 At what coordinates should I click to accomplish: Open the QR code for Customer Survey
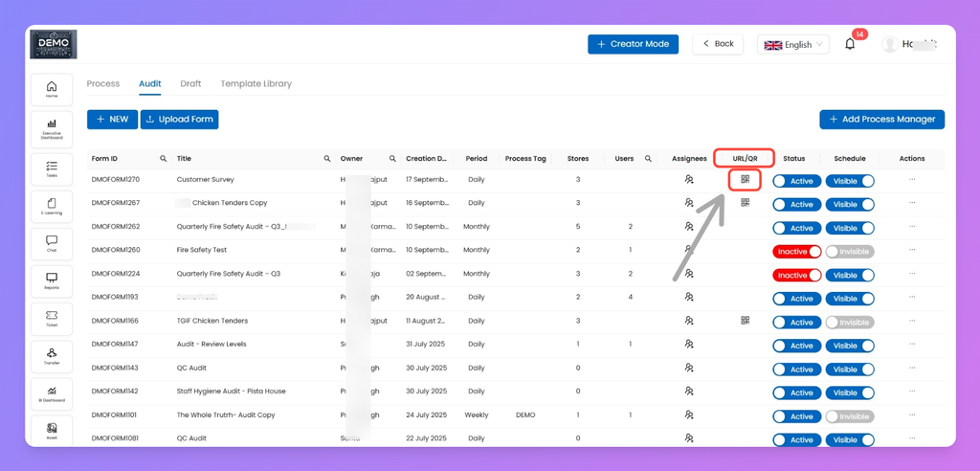745,179
